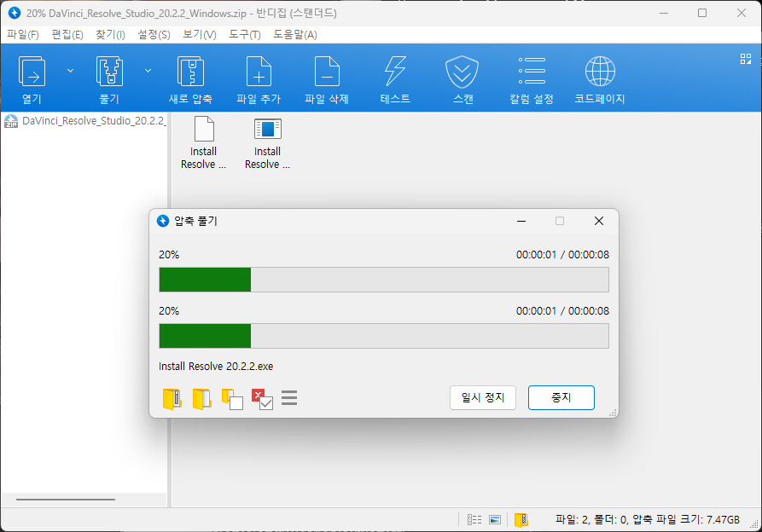The width and height of the screenshot is (762, 532).
Task: Open the 도구(T) menu
Action: [x=244, y=34]
